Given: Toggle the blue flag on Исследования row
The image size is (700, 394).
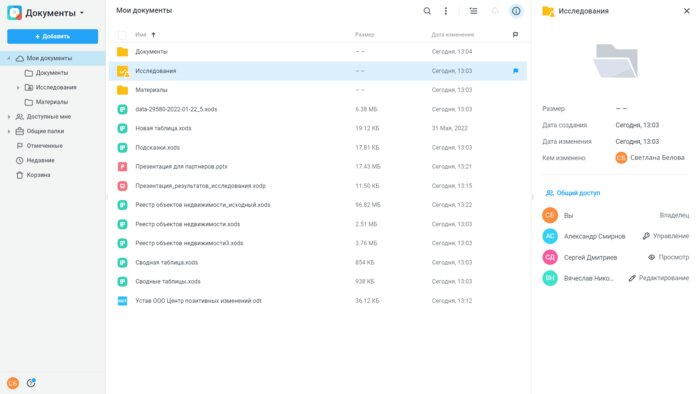Looking at the screenshot, I should point(516,71).
